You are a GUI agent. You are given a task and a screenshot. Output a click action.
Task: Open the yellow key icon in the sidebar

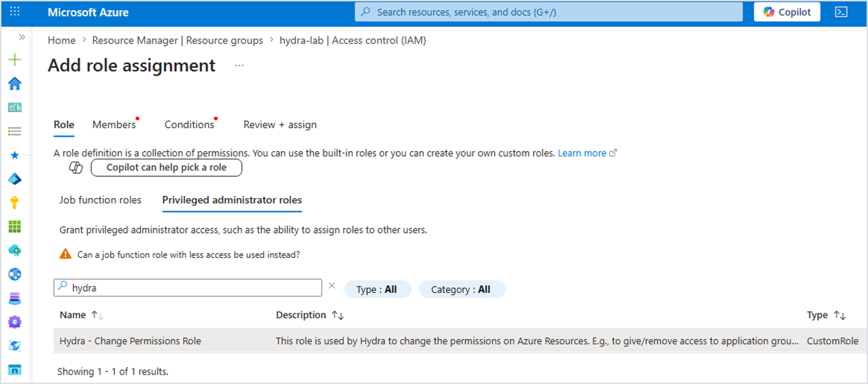15,203
